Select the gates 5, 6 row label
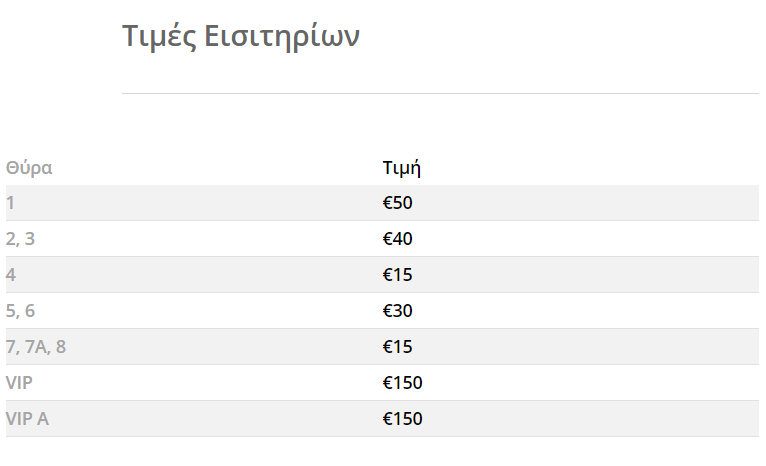 pyautogui.click(x=21, y=311)
